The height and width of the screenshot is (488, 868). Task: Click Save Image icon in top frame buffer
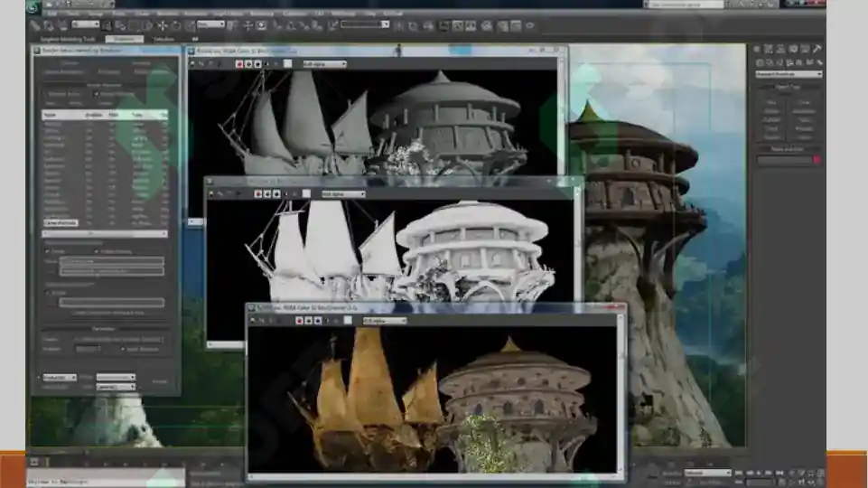192,64
